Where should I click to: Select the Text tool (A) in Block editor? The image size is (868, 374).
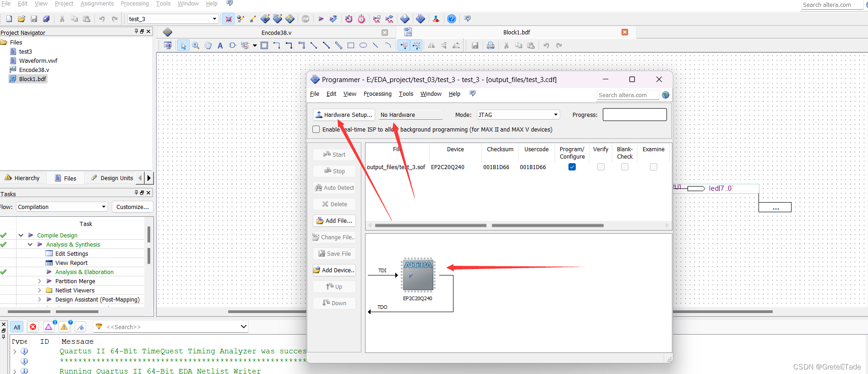pyautogui.click(x=220, y=45)
